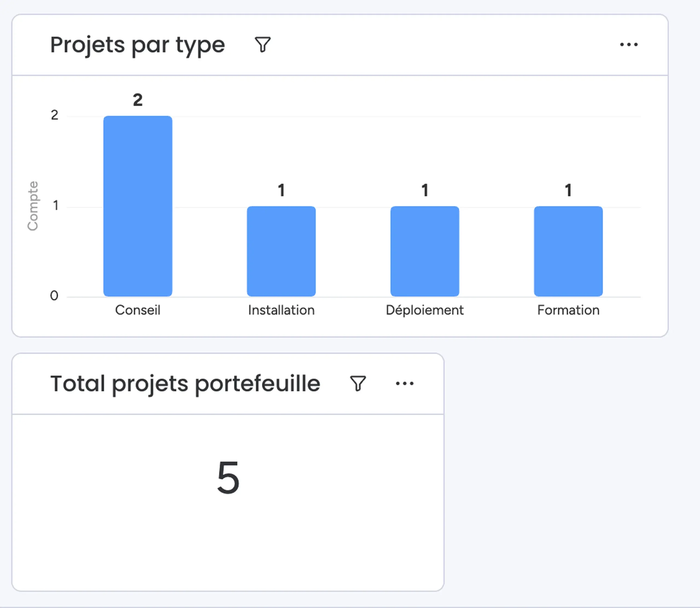
Task: Click the Projets par type title
Action: pyautogui.click(x=137, y=45)
